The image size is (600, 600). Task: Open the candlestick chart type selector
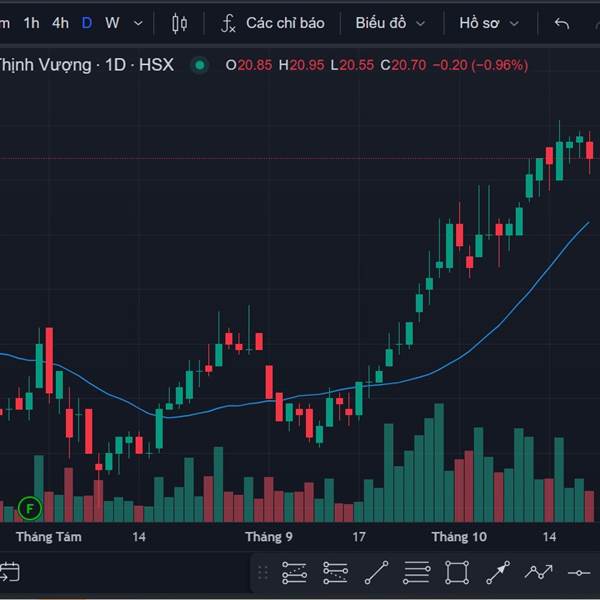(179, 24)
